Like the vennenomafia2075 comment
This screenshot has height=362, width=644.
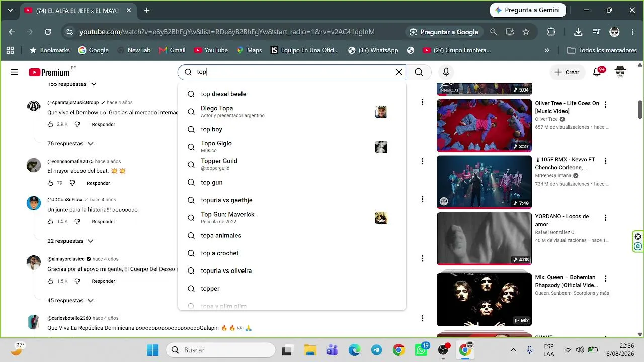pyautogui.click(x=50, y=183)
